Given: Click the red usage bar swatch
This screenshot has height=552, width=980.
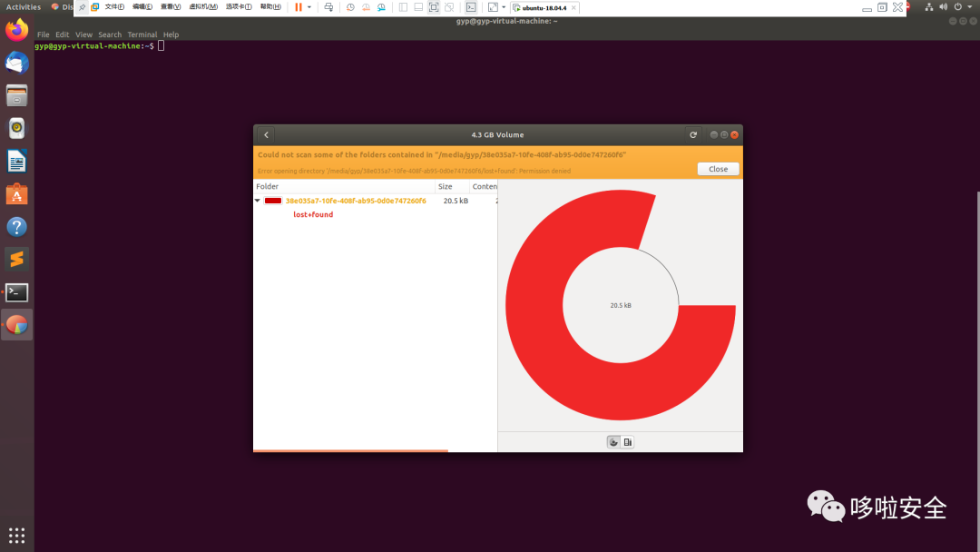Looking at the screenshot, I should click(x=273, y=201).
